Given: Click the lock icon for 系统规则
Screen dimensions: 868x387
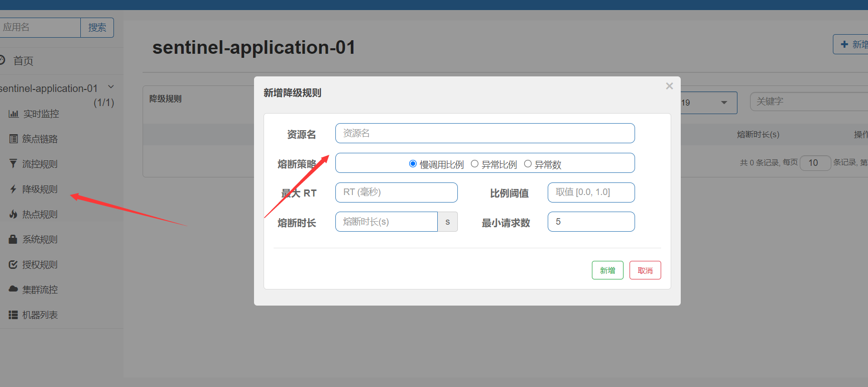Looking at the screenshot, I should point(14,239).
